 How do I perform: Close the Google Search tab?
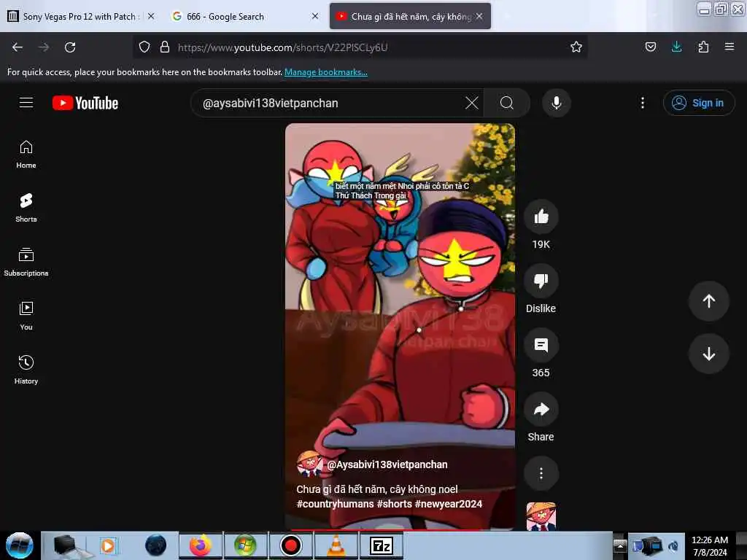click(315, 16)
